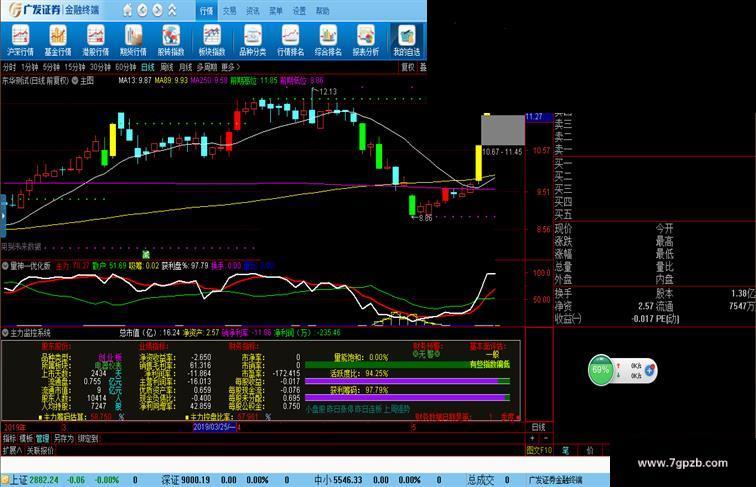Image resolution: width=756 pixels, height=487 pixels.
Task: Open 期货行情 futures quotes icon
Action: click(x=133, y=41)
